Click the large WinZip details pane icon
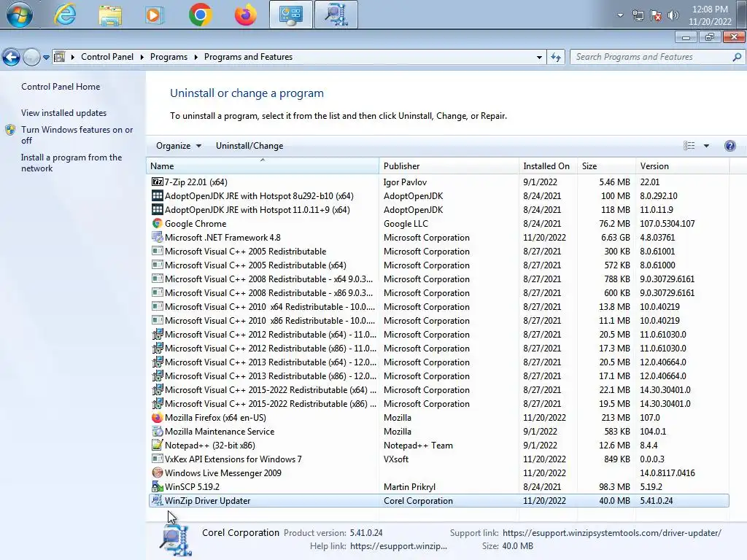 (x=175, y=540)
